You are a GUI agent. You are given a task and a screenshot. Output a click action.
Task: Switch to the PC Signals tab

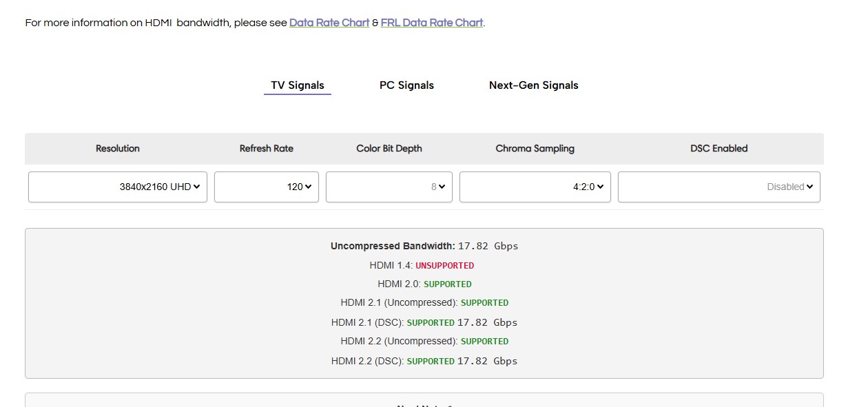click(x=406, y=85)
